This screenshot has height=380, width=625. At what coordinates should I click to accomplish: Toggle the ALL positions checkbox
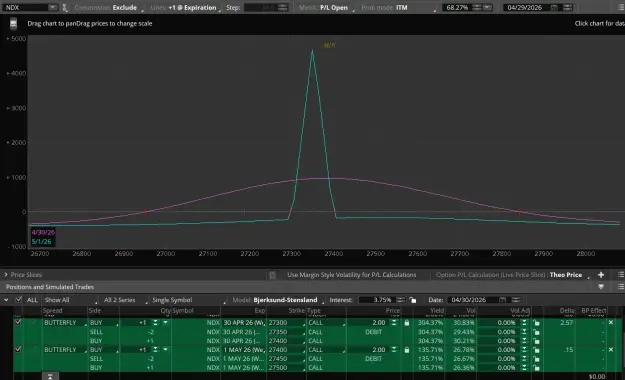(18, 299)
